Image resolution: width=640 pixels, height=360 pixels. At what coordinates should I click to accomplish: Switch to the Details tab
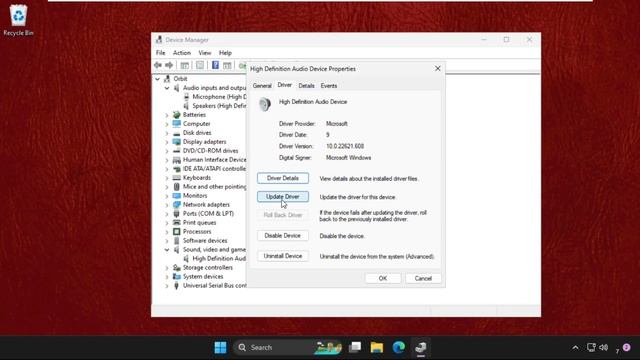[x=306, y=86]
